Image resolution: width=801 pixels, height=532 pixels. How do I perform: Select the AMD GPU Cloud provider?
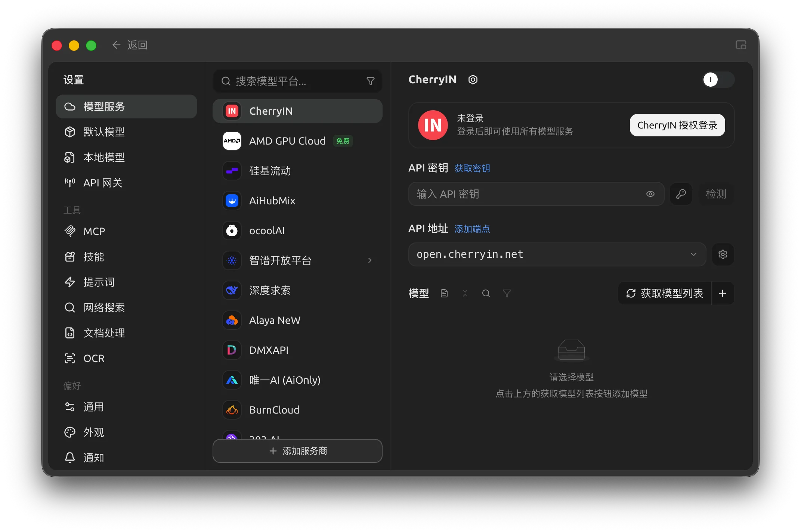pos(297,141)
